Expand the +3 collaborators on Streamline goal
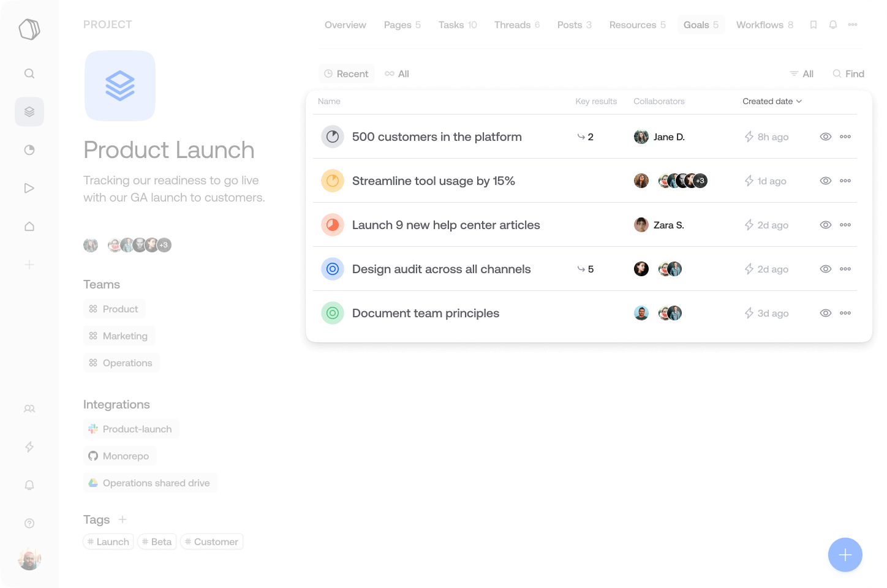Screen dimensions: 887x588 (x=700, y=181)
